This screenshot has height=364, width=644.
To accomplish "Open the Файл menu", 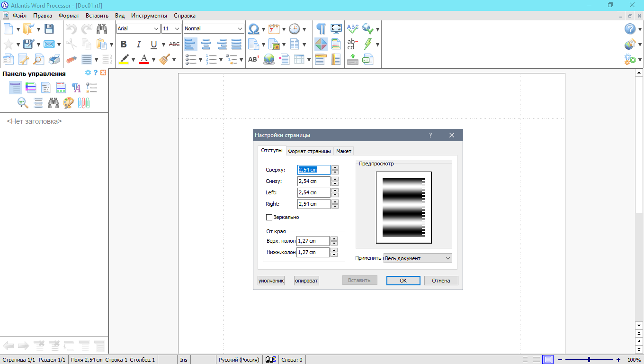I will coord(19,16).
